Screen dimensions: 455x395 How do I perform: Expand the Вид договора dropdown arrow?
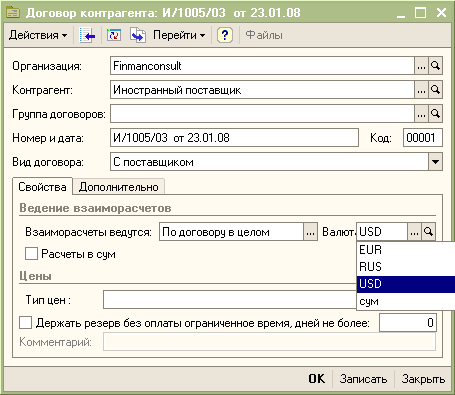tap(435, 162)
